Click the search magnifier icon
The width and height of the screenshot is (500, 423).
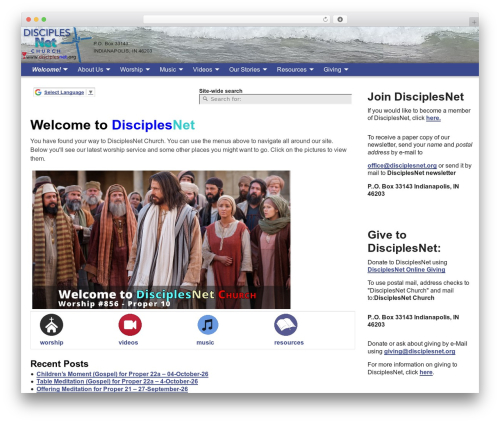[205, 99]
